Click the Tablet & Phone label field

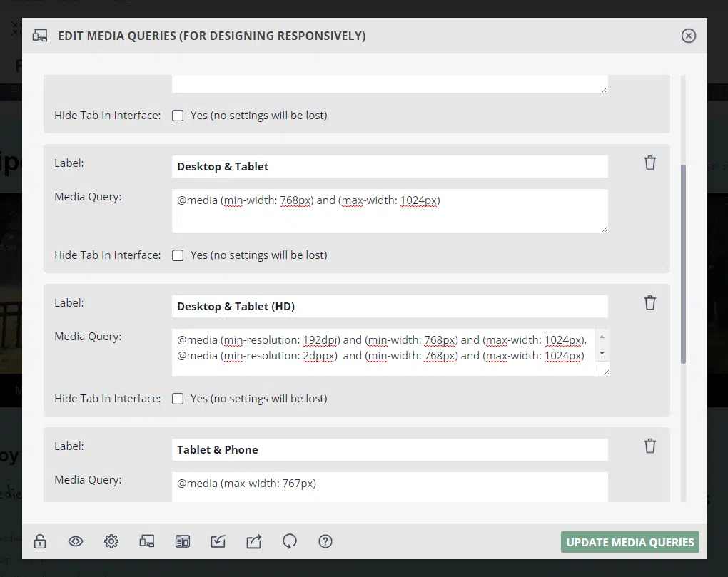(x=390, y=450)
